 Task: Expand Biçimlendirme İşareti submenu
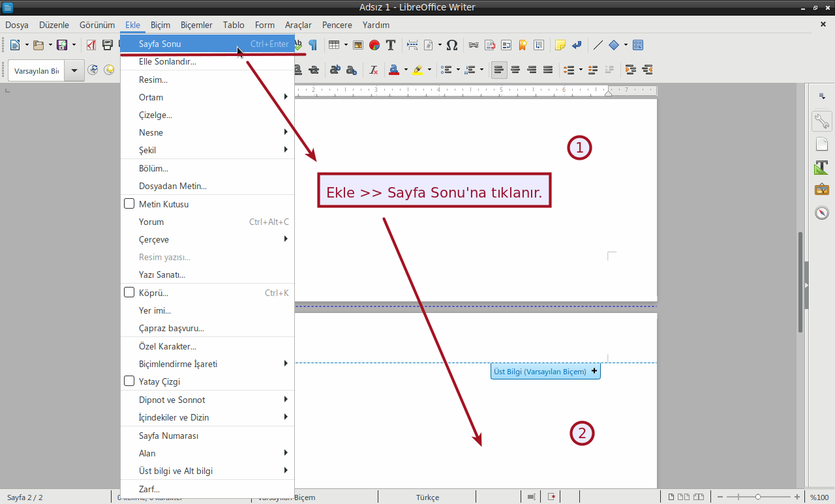click(207, 364)
